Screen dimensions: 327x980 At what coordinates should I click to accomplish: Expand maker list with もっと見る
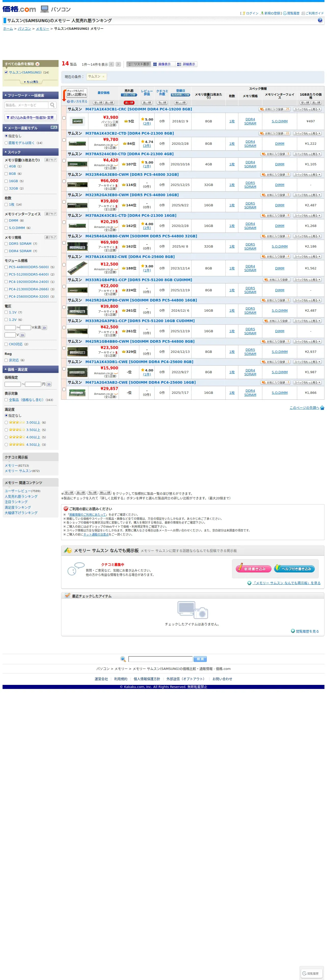(x=31, y=82)
